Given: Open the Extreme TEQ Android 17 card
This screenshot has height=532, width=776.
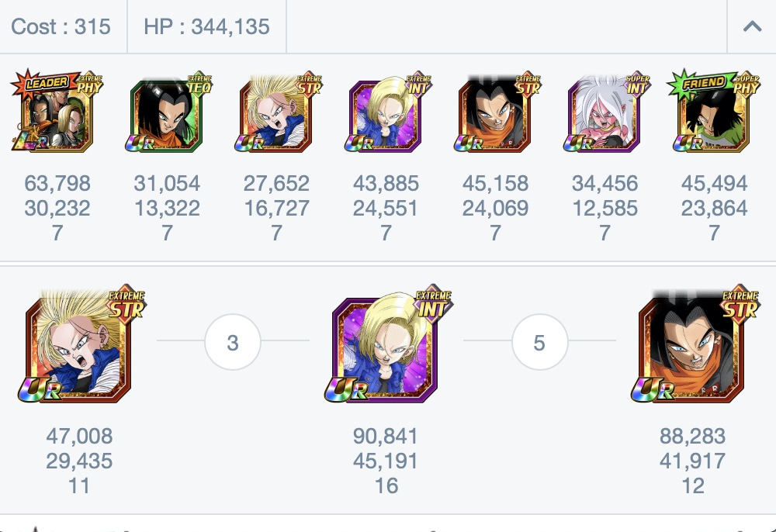Looking at the screenshot, I should (168, 111).
